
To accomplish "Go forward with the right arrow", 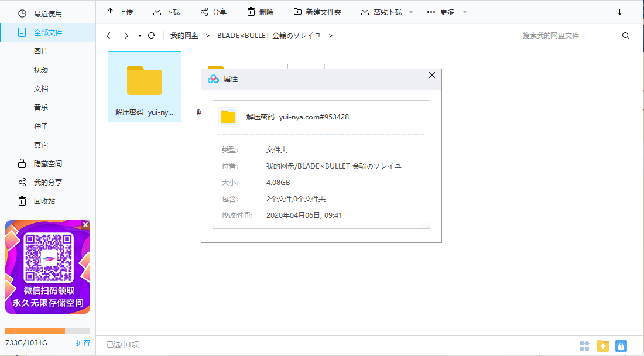I will click(x=126, y=36).
